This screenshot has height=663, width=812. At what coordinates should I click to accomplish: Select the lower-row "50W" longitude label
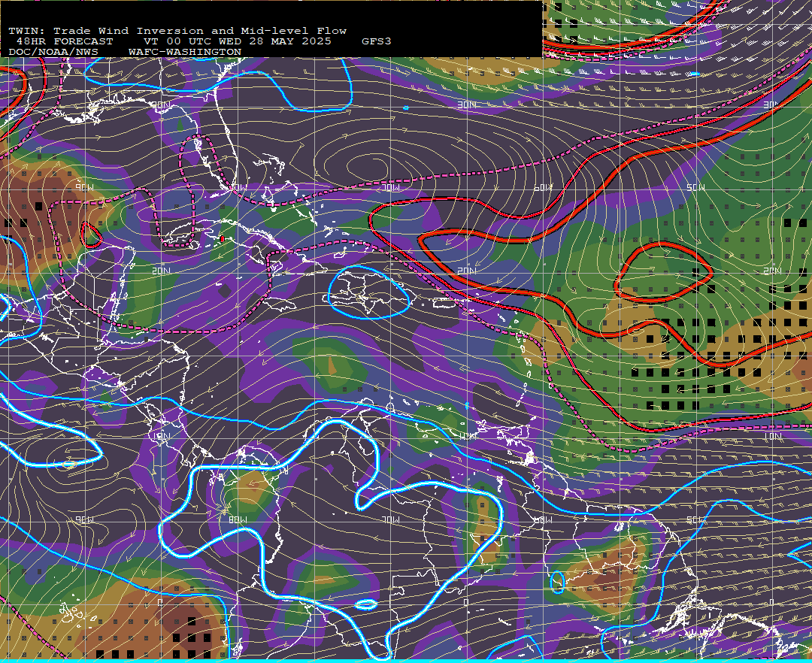(696, 519)
